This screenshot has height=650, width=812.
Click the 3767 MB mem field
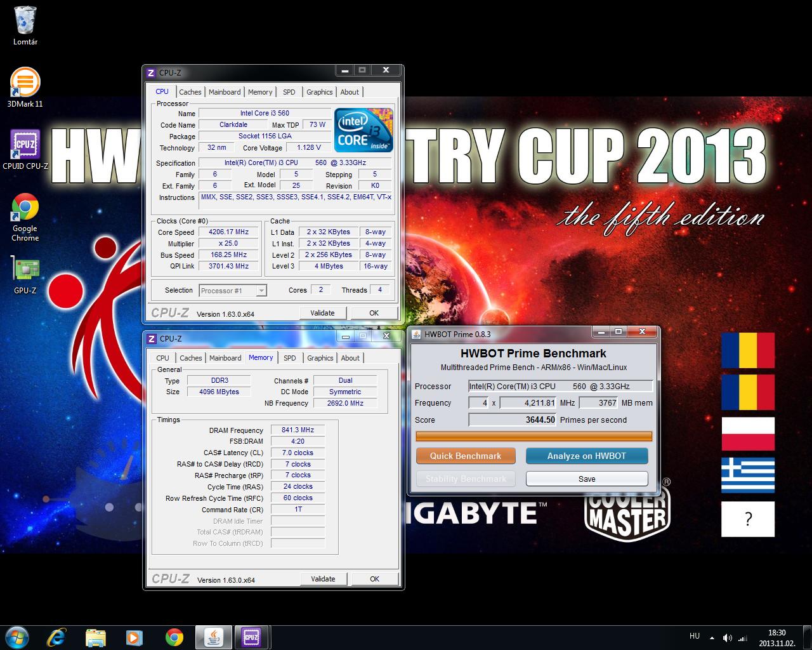(x=598, y=402)
